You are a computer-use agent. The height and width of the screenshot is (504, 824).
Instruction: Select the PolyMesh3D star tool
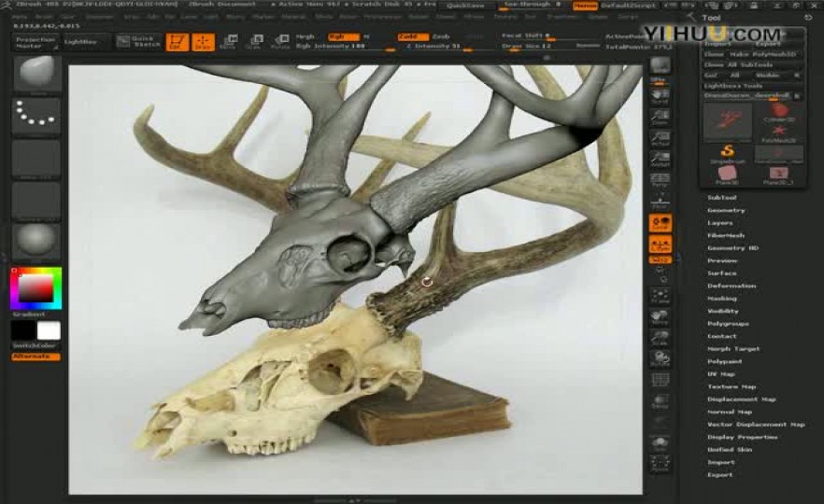(779, 133)
